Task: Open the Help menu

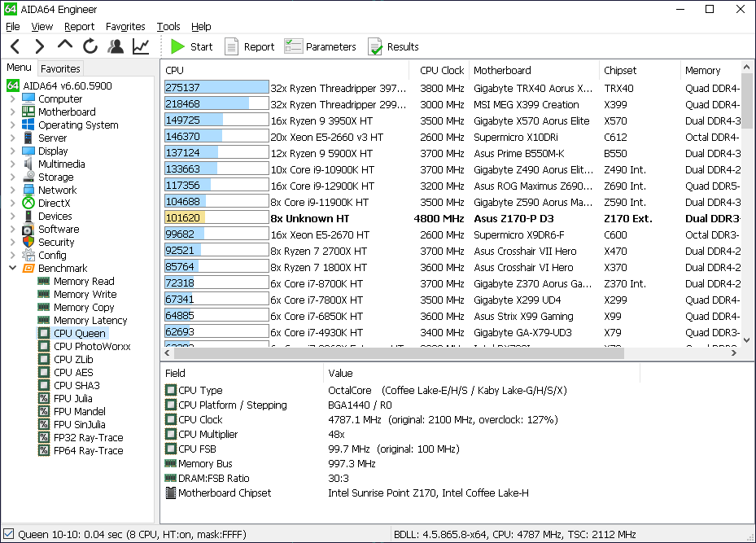Action: pyautogui.click(x=201, y=27)
